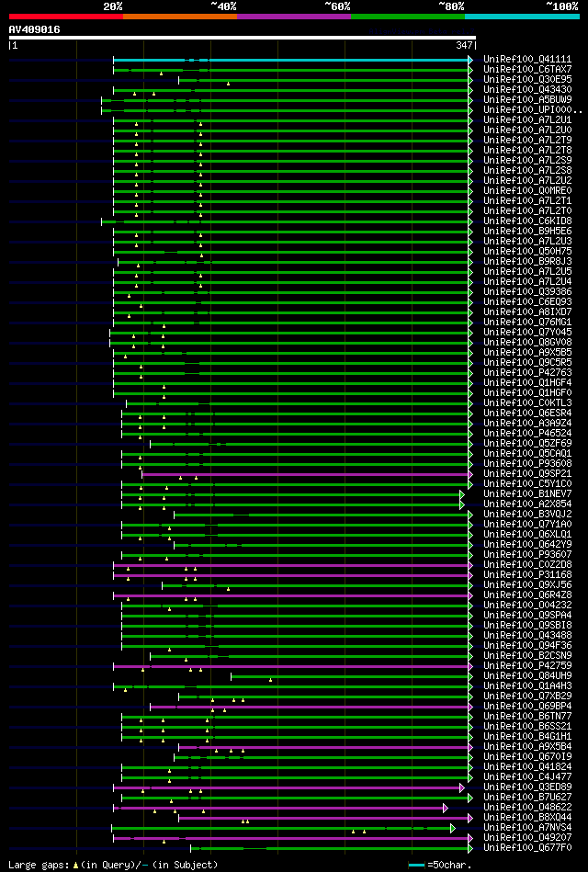Viewport: 588px width, 872px height.
Task: Click the UniRef100_P93608 label
Action: click(527, 464)
